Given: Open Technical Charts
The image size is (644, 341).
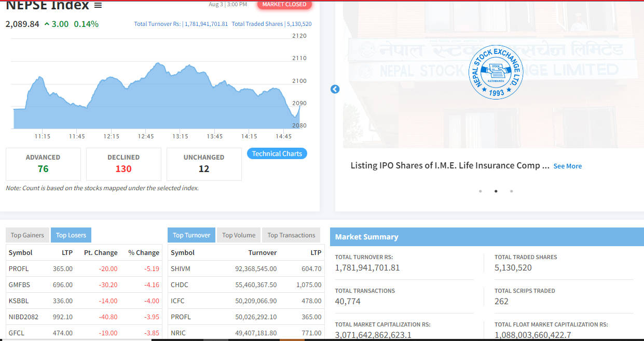Looking at the screenshot, I should pyautogui.click(x=277, y=153).
